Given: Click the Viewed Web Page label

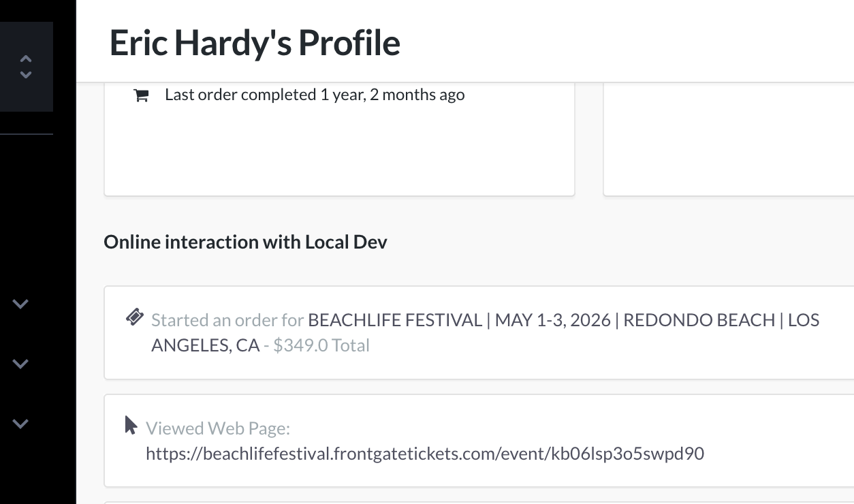Looking at the screenshot, I should tap(218, 428).
